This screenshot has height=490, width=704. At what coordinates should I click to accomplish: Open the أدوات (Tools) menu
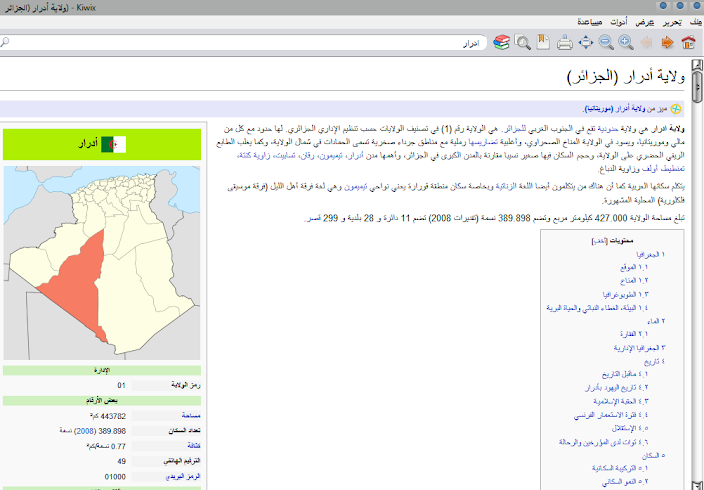coord(619,21)
